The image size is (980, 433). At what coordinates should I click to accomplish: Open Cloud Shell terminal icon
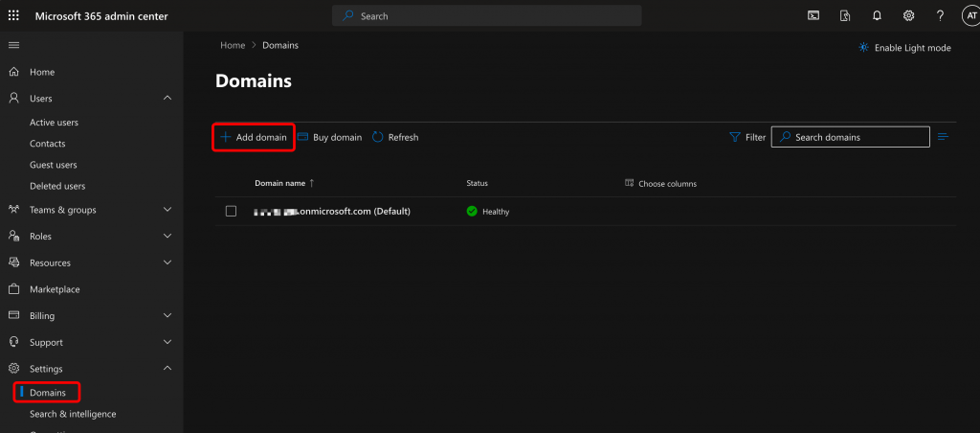pyautogui.click(x=813, y=15)
